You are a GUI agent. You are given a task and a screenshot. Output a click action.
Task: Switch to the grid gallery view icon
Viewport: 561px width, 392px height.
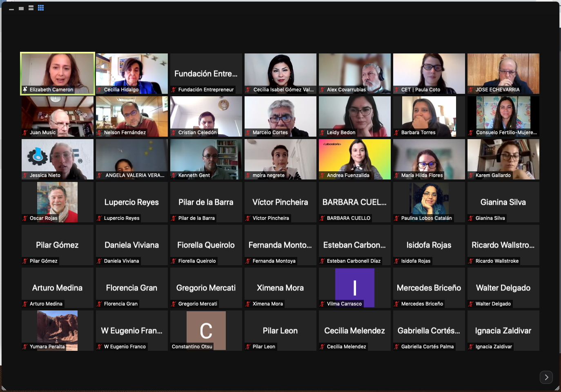tap(41, 8)
